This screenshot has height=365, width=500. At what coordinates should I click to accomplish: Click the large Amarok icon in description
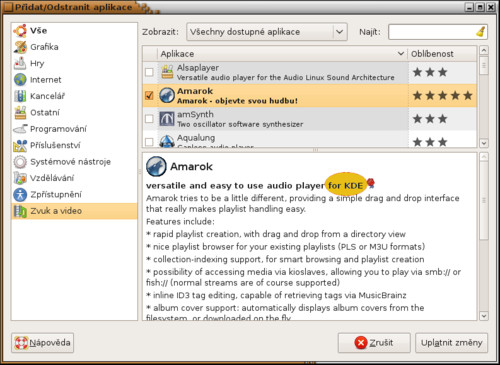[156, 166]
